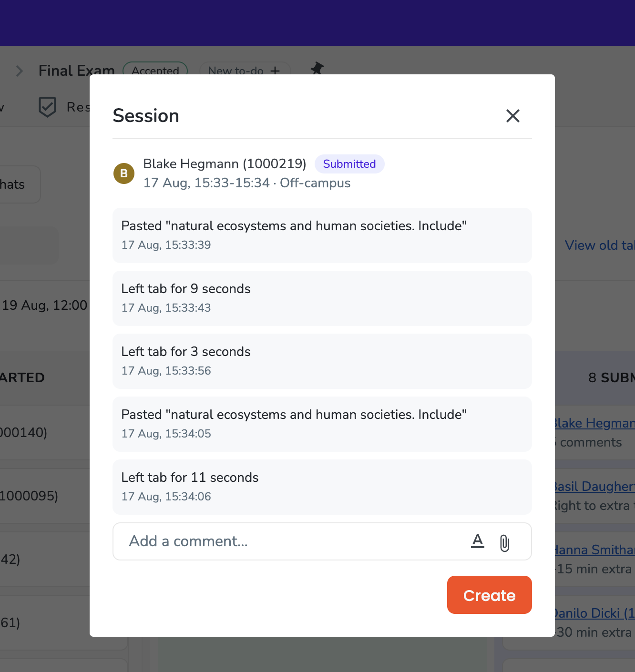Click the shield checkmark icon

(x=47, y=107)
